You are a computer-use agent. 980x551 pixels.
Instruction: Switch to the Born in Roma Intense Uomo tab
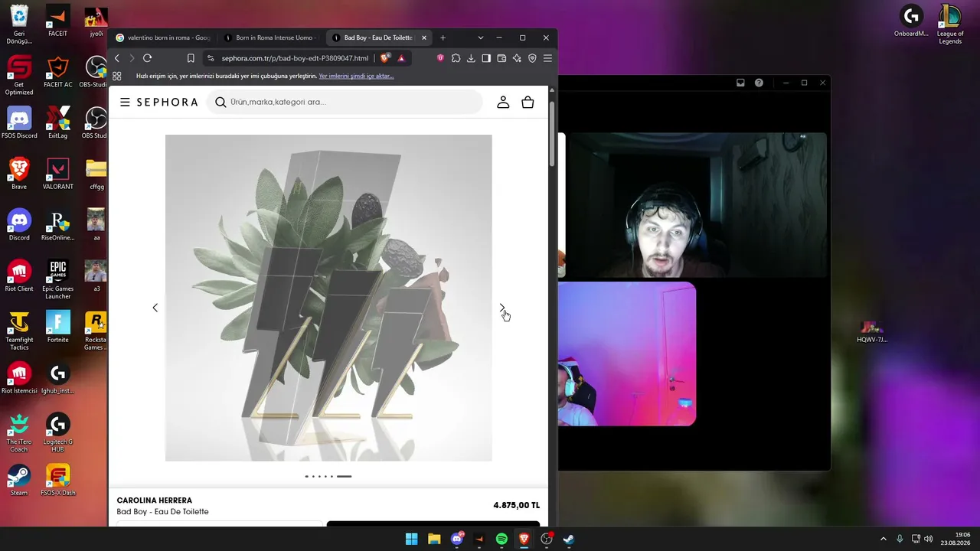[270, 37]
